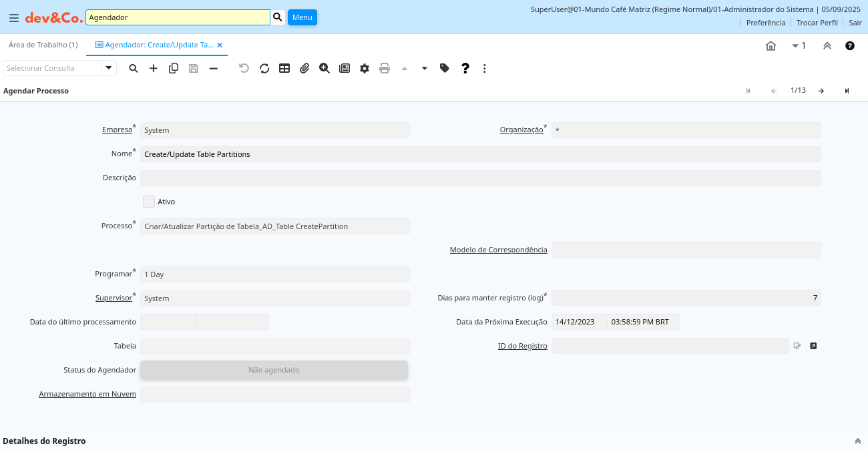
Task: Click the Trocar Perfil link
Action: click(817, 23)
